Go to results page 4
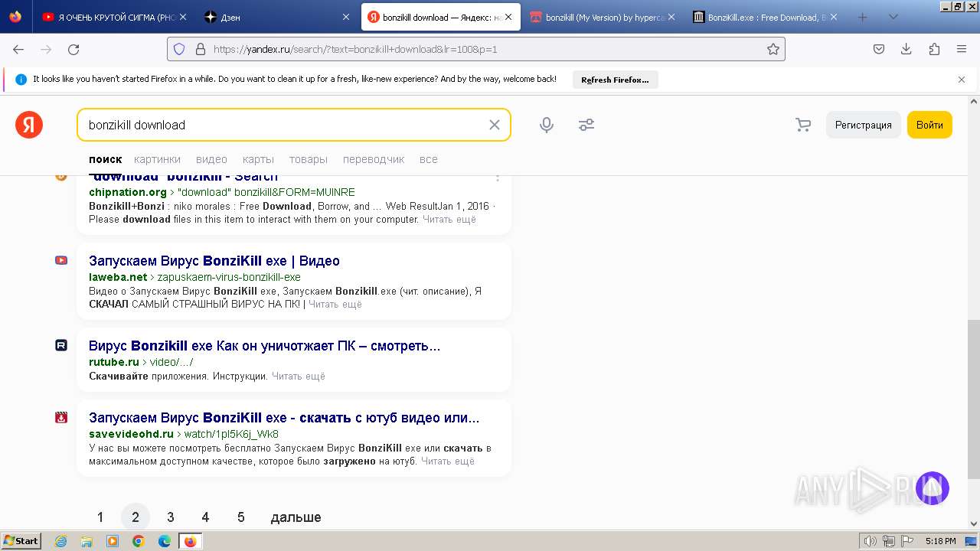Image resolution: width=980 pixels, height=551 pixels. click(205, 517)
